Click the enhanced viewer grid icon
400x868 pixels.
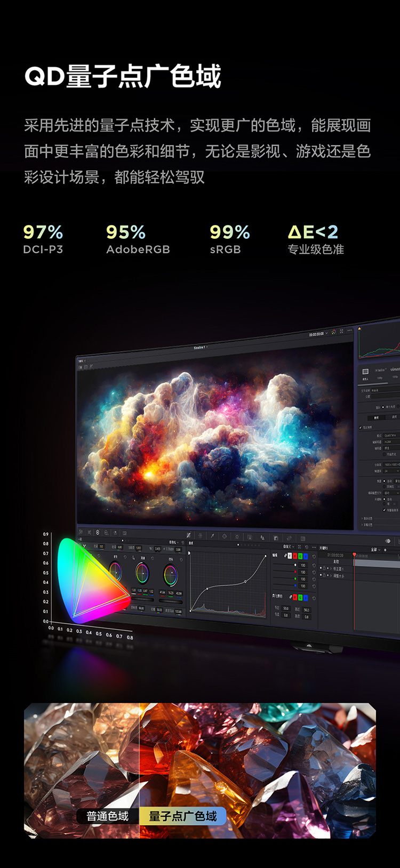341,331
